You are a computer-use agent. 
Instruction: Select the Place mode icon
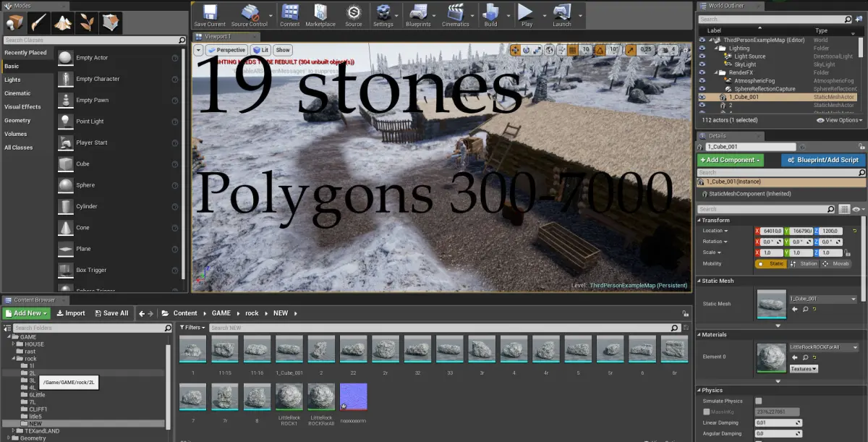click(x=15, y=22)
